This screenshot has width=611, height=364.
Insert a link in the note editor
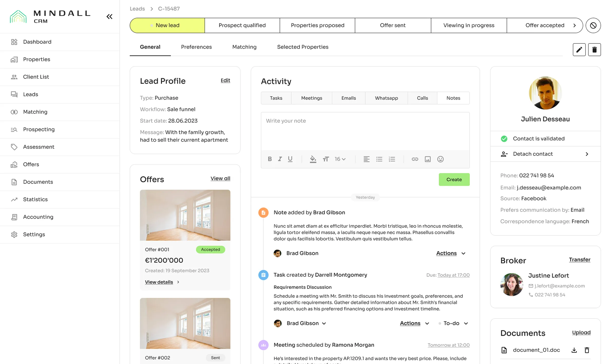(415, 159)
